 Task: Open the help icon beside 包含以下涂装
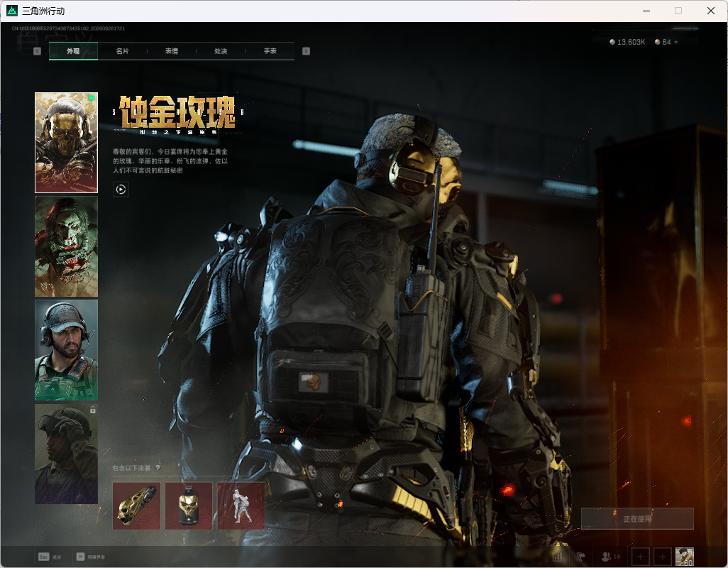[x=158, y=468]
